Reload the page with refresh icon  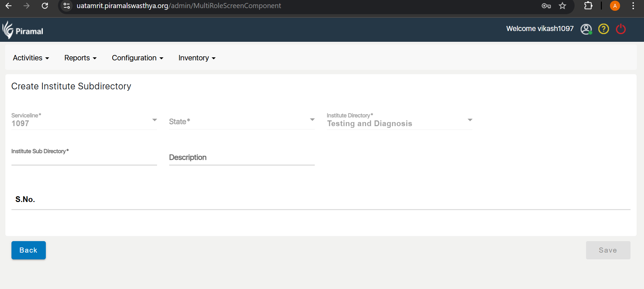point(45,6)
